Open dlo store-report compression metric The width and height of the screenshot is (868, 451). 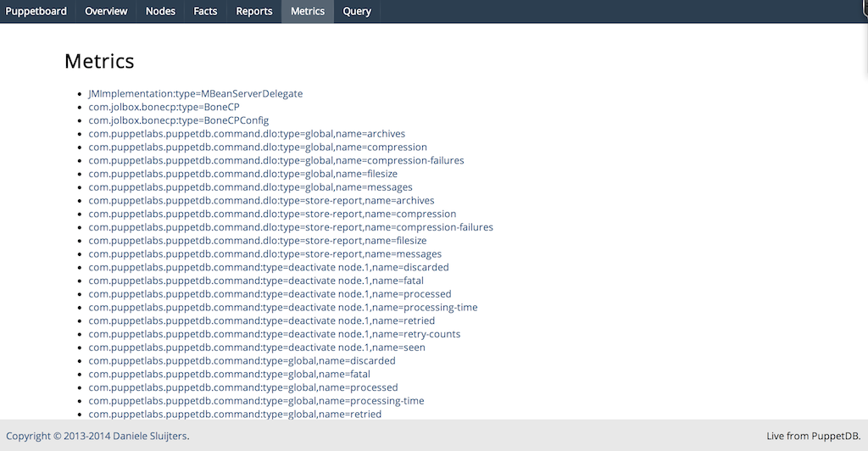272,214
